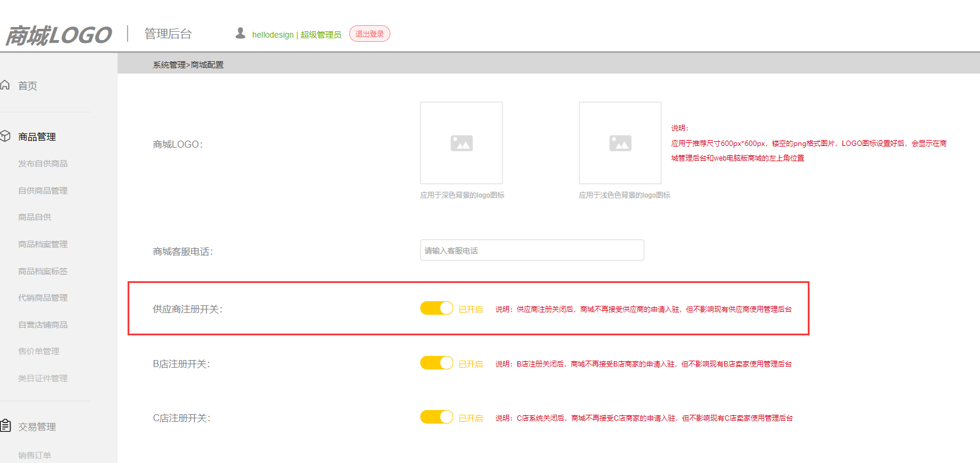Click the 已开启 status text for B店注册开关

[471, 364]
